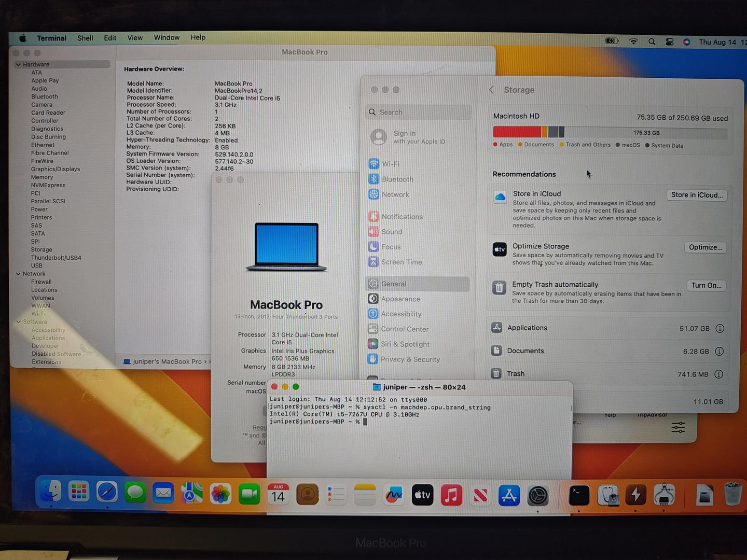Select Thunderbolt/USB4 in System Information
The width and height of the screenshot is (747, 560).
click(56, 258)
